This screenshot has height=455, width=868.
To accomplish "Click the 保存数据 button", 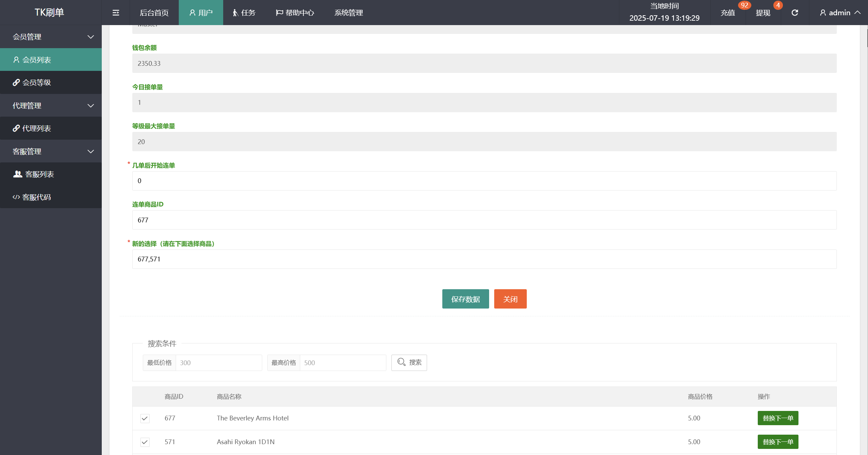I will (x=465, y=299).
